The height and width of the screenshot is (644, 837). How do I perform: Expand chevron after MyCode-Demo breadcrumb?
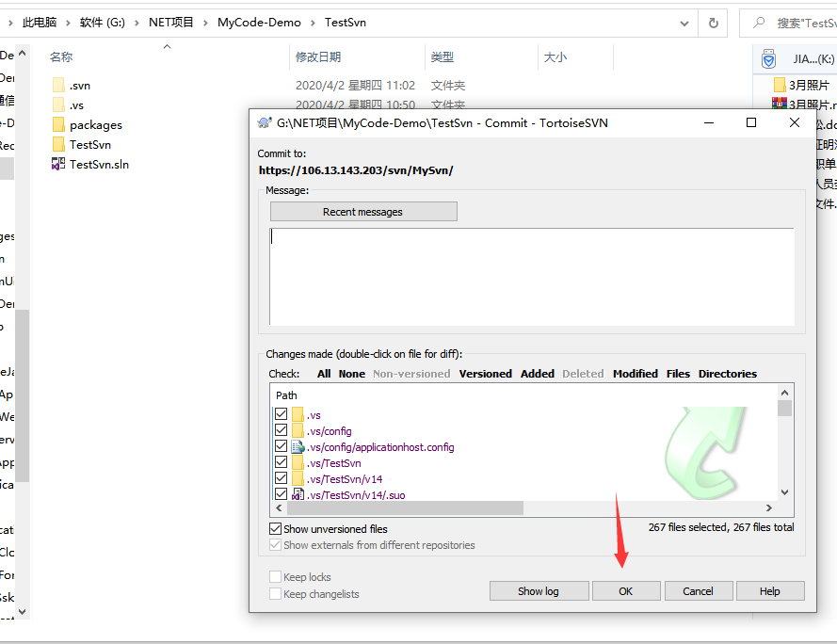point(313,23)
